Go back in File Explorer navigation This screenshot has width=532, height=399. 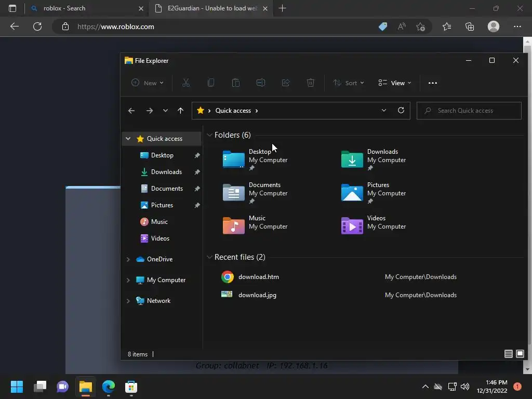[x=131, y=111]
